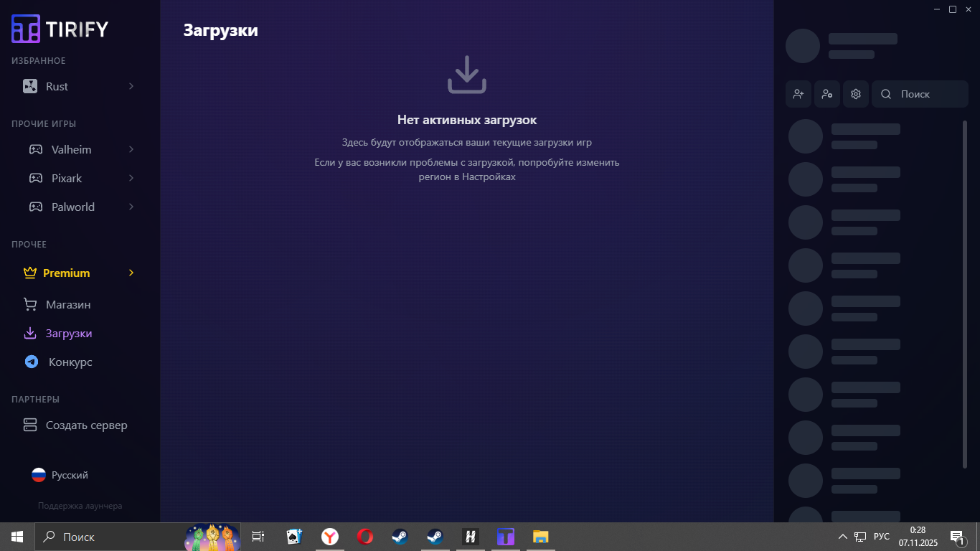Click the Telegram icon beside Конкурс
This screenshot has width=980, height=551.
31,362
